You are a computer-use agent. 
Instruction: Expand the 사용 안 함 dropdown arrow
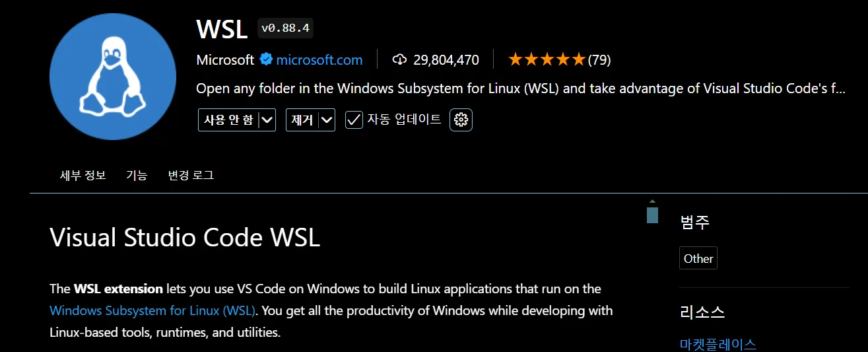click(x=267, y=120)
